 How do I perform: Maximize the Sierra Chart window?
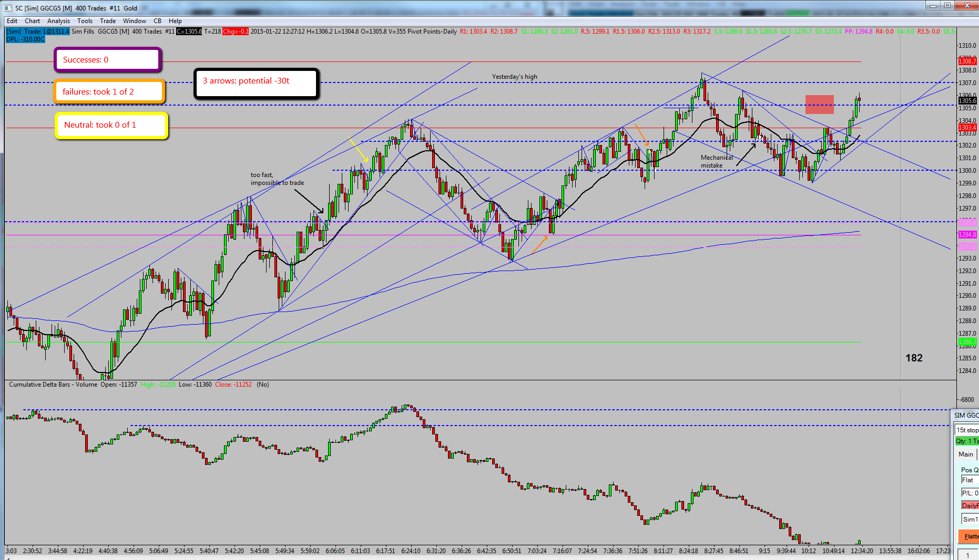point(947,6)
